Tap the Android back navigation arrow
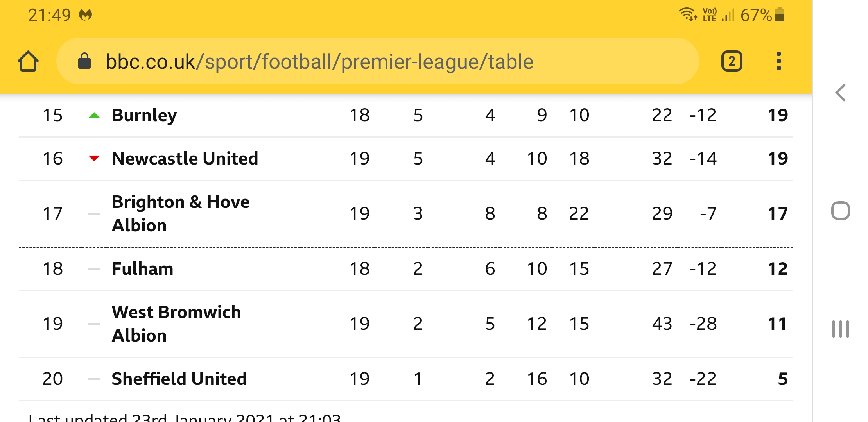The width and height of the screenshot is (868, 422). 840,93
